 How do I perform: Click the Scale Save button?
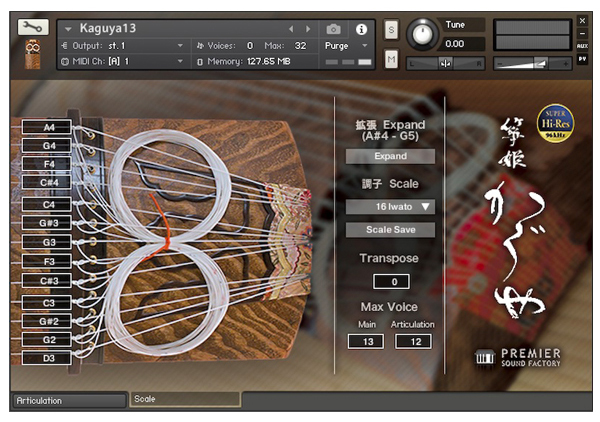pos(390,230)
